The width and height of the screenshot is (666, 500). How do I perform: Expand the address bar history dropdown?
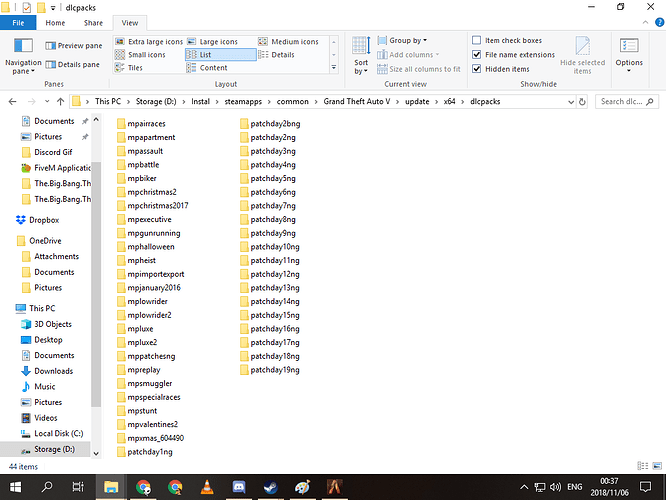570,102
